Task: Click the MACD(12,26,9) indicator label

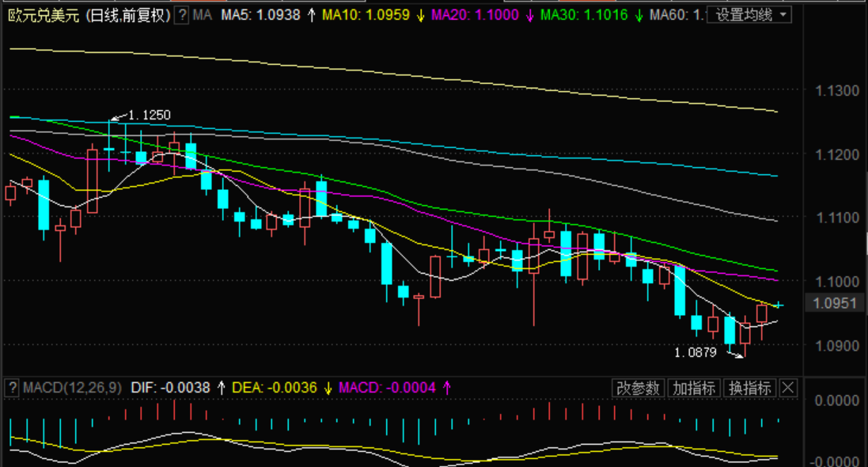Action: tap(72, 388)
